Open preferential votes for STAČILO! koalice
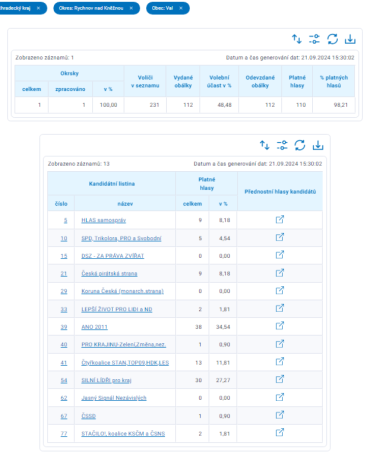The image size is (370, 458). pos(280,433)
